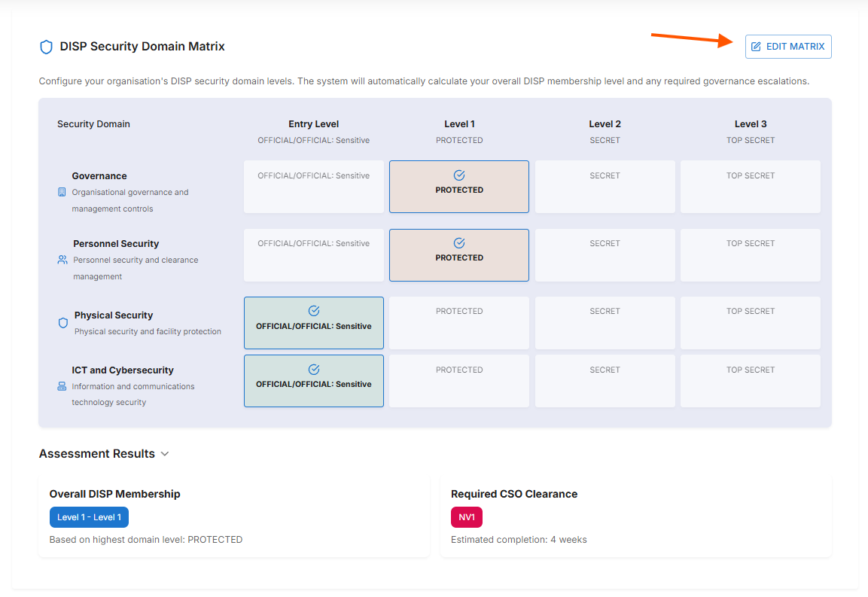Open the Edit Matrix button
The height and width of the screenshot is (597, 868).
click(788, 47)
